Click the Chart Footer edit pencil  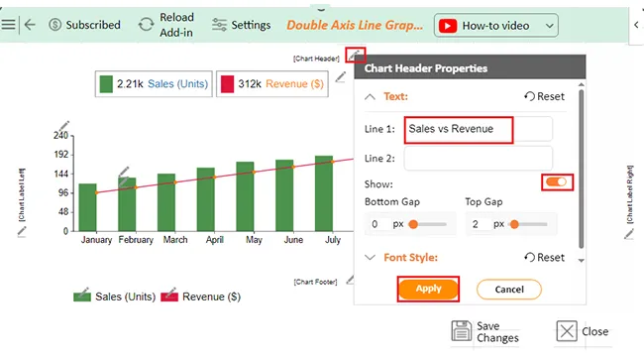350,280
